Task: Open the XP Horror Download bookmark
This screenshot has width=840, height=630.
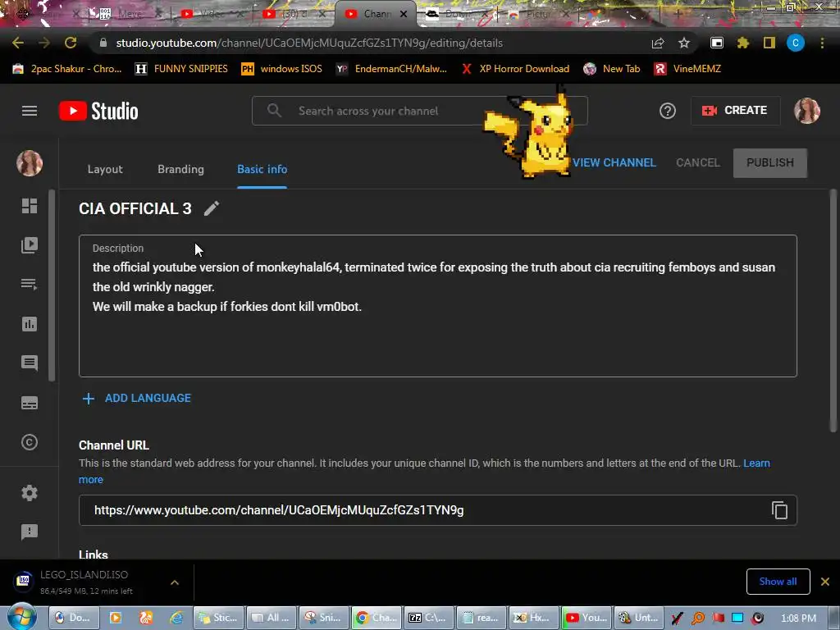Action: (515, 69)
